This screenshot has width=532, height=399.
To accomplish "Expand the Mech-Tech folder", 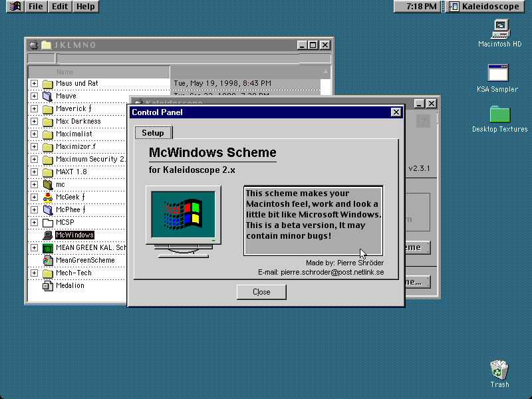I will pos(34,273).
